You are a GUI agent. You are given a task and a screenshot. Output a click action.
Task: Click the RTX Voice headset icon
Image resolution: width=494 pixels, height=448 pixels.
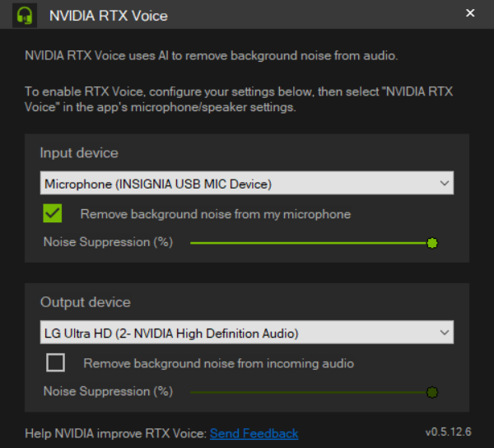pyautogui.click(x=26, y=15)
